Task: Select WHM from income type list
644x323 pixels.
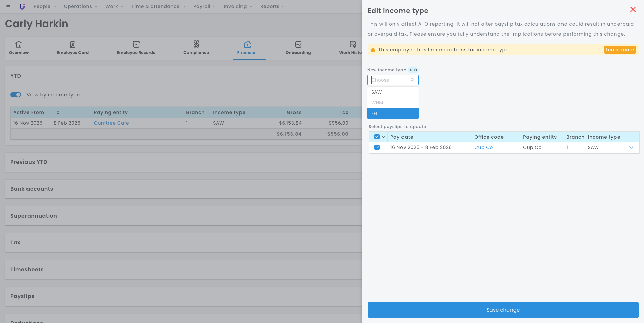Action: click(x=393, y=103)
